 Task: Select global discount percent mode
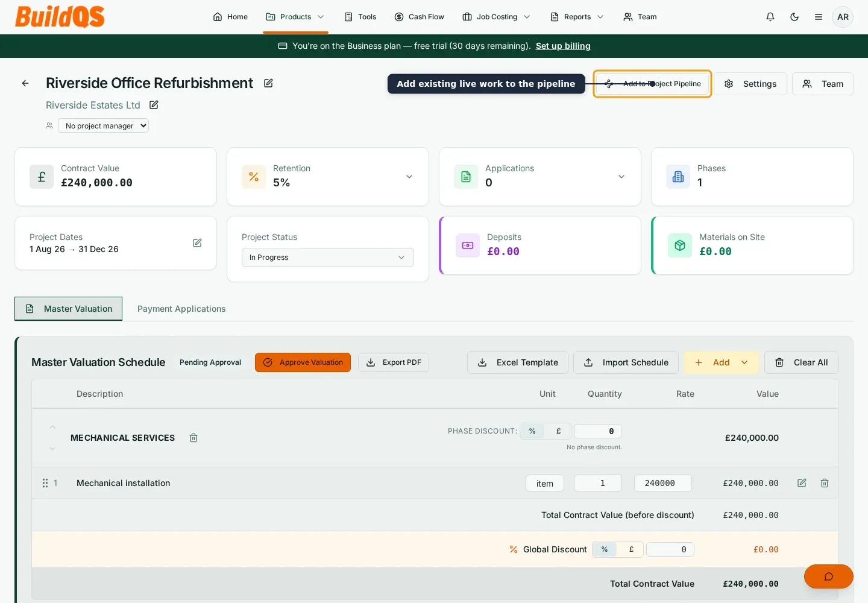[x=605, y=549]
